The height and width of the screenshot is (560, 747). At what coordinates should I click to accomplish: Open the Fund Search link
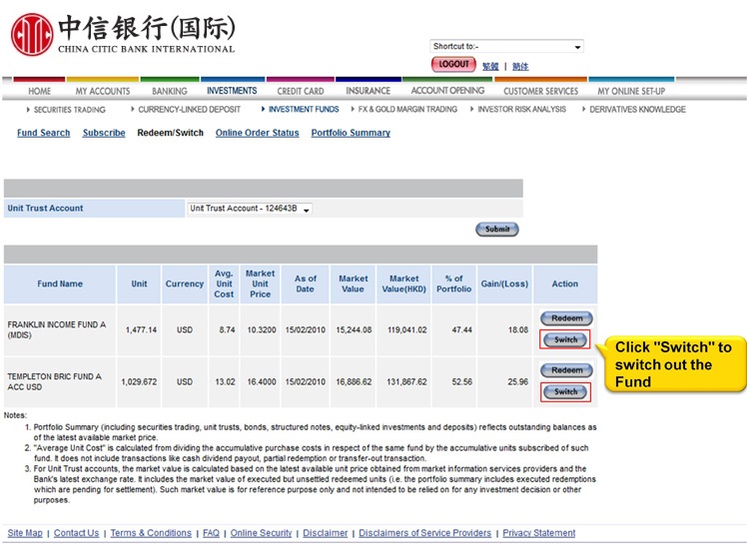(43, 133)
